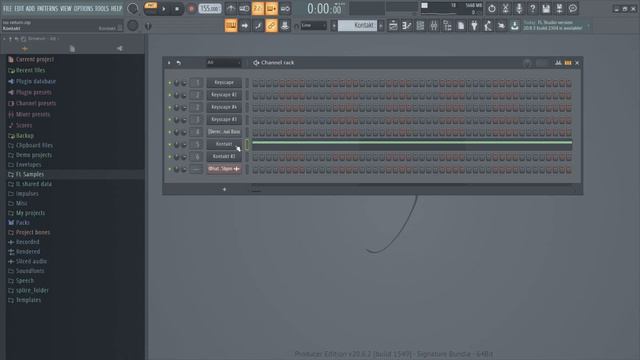Click volume knob of Keyscape #3 channel
The image size is (640, 360).
pyautogui.click(x=184, y=120)
